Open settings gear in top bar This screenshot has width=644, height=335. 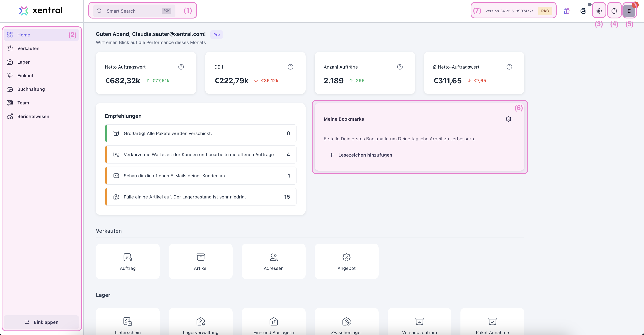[599, 11]
